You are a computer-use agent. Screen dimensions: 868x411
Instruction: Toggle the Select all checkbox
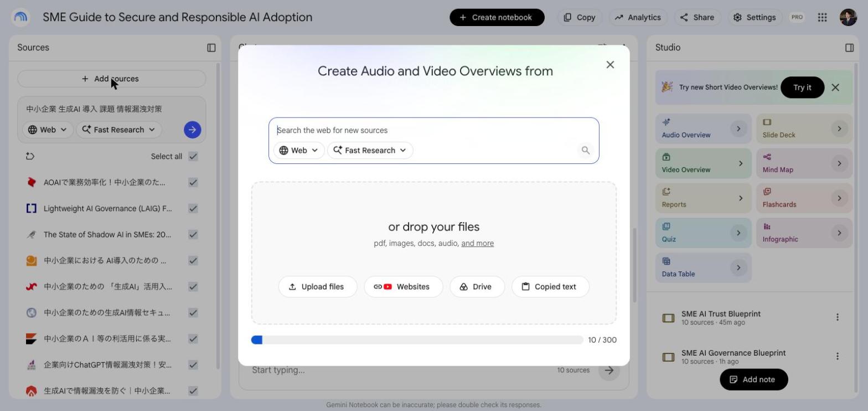[193, 156]
